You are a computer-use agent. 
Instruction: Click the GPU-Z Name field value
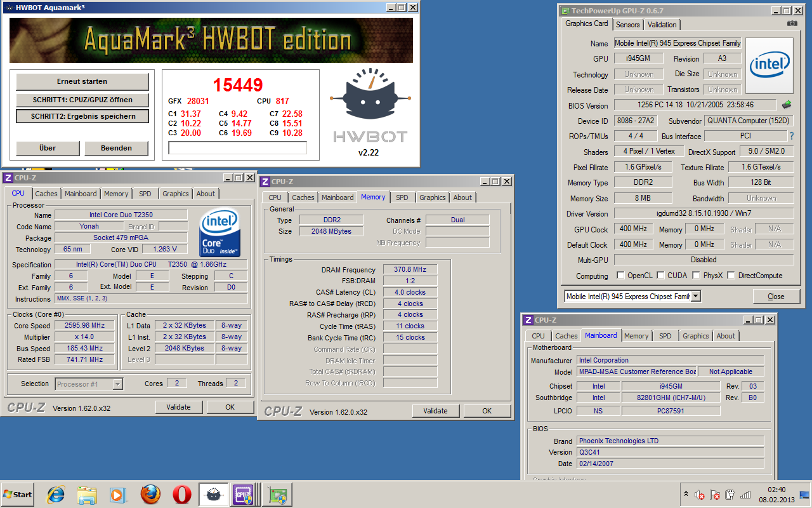pos(678,43)
